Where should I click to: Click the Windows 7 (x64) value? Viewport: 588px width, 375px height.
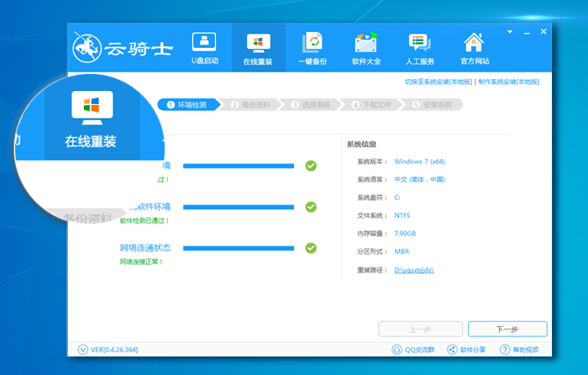[x=419, y=161]
